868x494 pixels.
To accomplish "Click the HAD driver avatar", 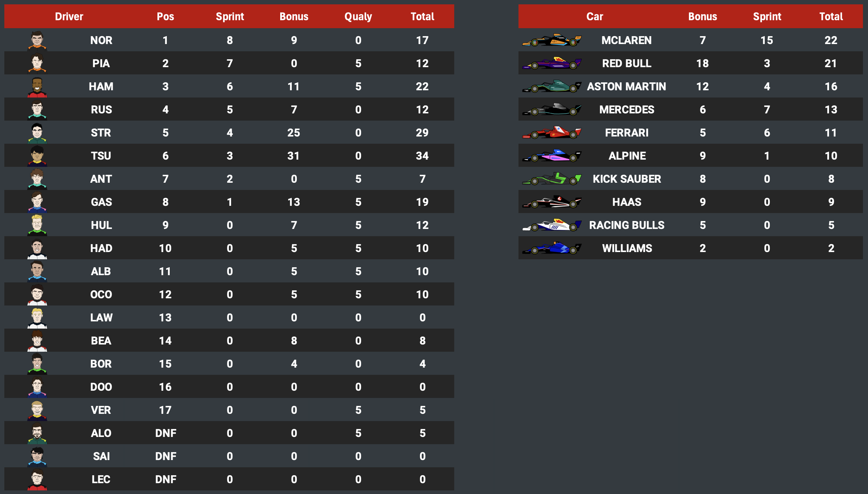I will [x=37, y=248].
